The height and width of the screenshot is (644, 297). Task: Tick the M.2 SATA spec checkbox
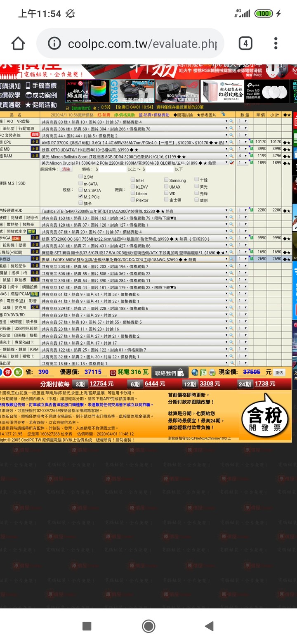(x=81, y=190)
